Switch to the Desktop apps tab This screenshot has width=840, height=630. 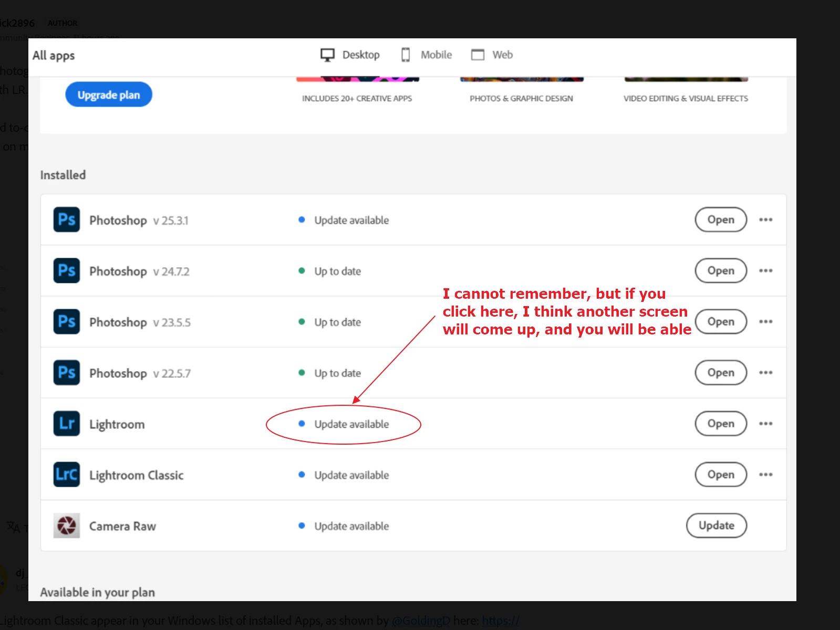pyautogui.click(x=350, y=55)
